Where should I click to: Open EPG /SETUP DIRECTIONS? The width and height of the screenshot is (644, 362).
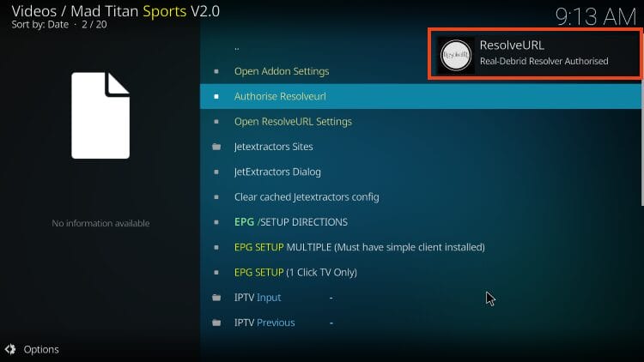(x=421, y=222)
